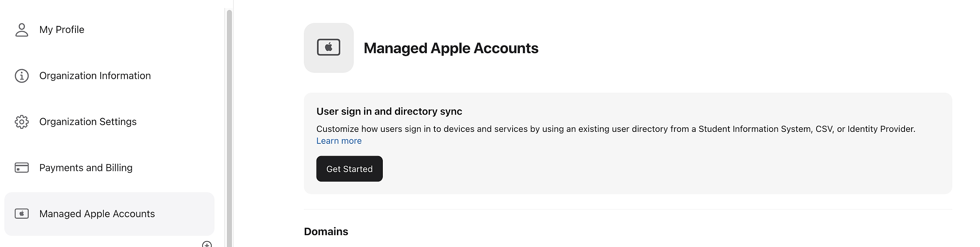Open Organization Settings from the sidebar
Screen dimensions: 980x247
88,122
